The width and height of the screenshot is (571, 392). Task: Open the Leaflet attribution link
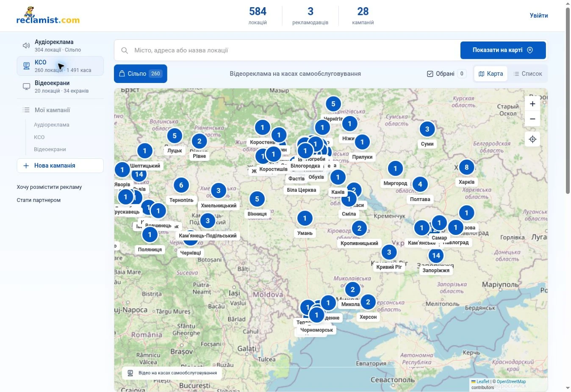(x=480, y=382)
